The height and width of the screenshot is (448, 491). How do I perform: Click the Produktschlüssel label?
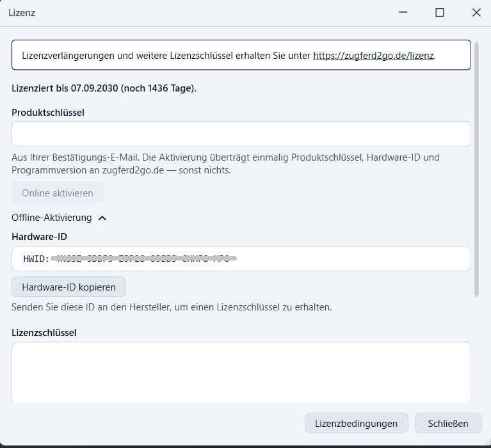pos(48,113)
